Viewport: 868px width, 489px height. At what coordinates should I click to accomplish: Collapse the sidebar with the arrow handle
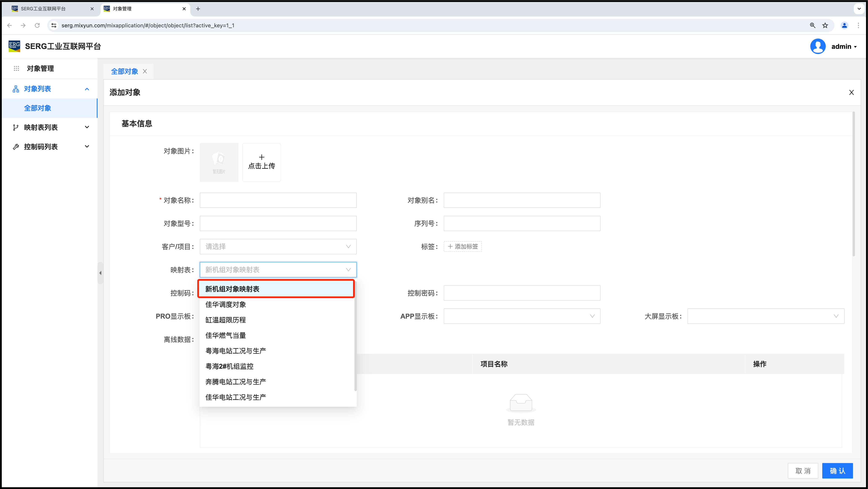pos(100,273)
